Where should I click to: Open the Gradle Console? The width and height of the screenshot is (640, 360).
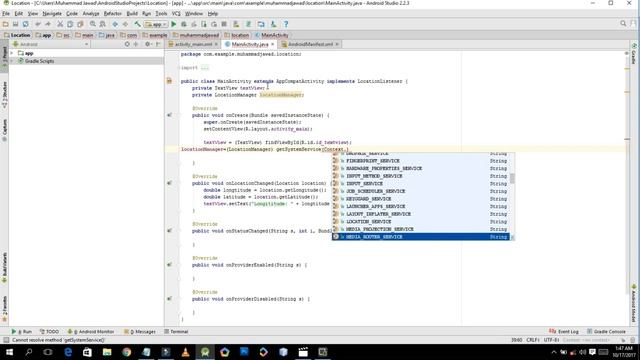coord(606,331)
